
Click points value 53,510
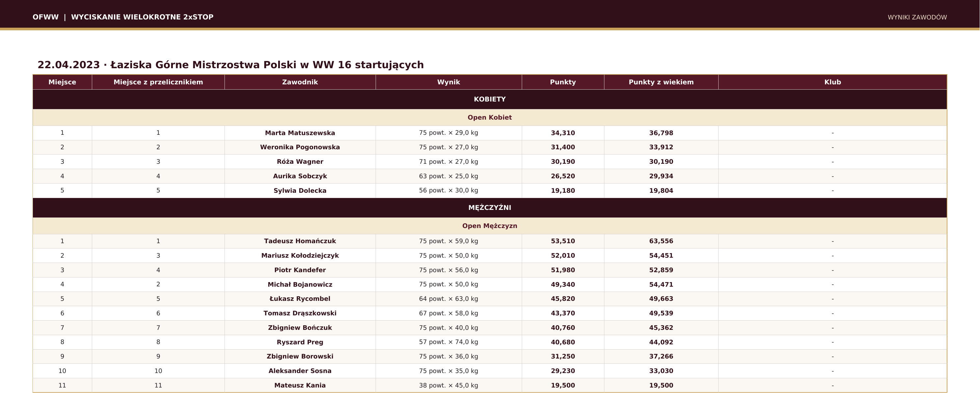click(x=563, y=241)
